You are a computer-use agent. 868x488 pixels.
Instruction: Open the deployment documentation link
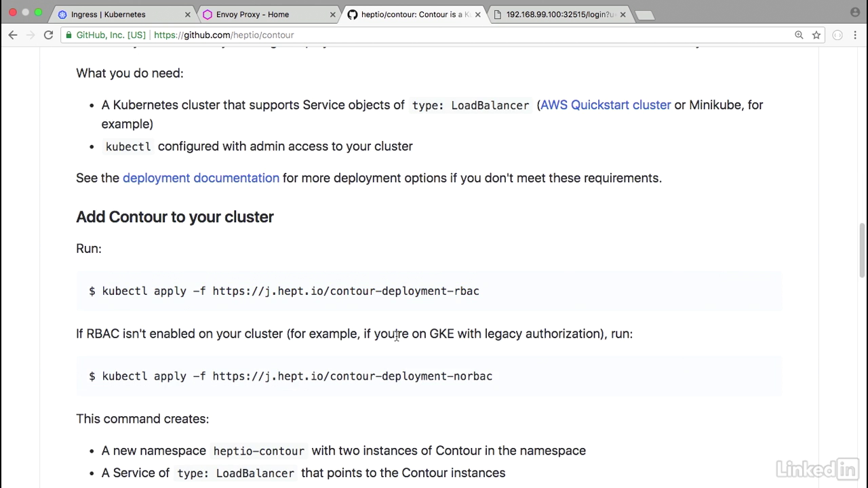click(201, 178)
